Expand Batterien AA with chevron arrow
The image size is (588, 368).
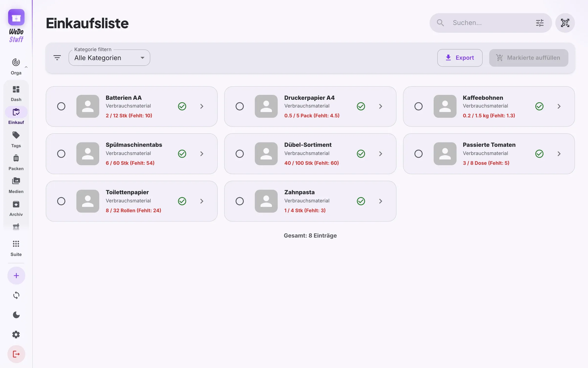(202, 106)
